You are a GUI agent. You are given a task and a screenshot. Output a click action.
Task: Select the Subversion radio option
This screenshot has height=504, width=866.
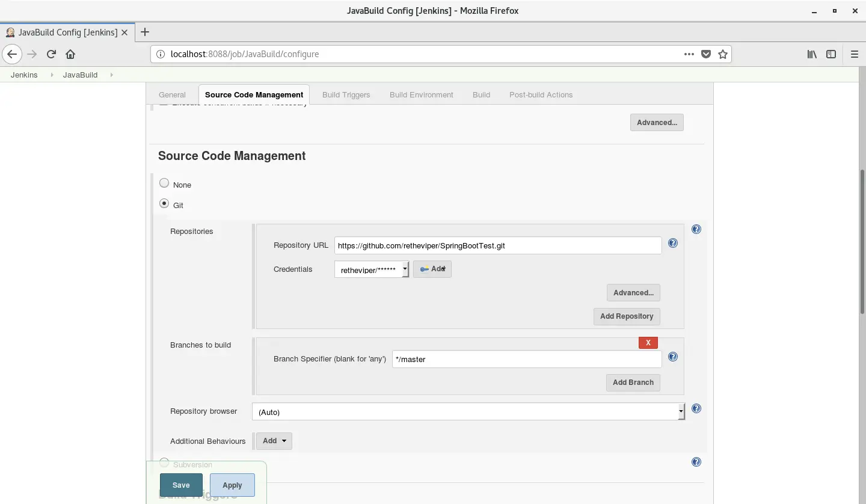[x=164, y=463]
